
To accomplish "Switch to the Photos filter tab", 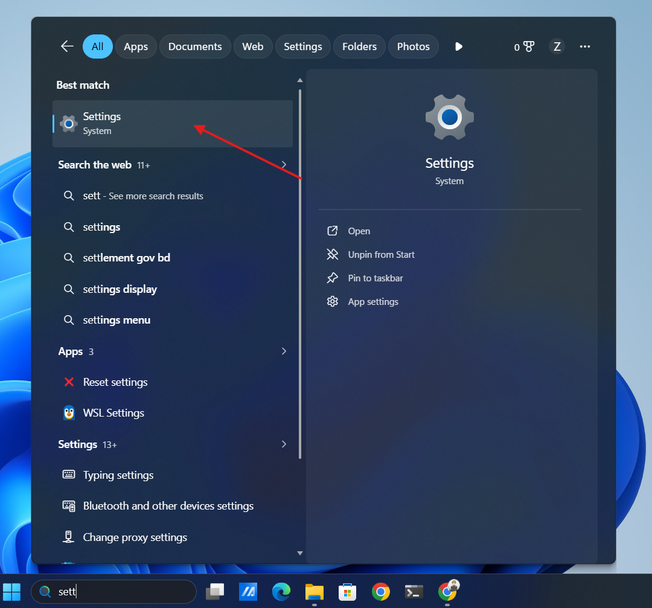I will (x=413, y=47).
